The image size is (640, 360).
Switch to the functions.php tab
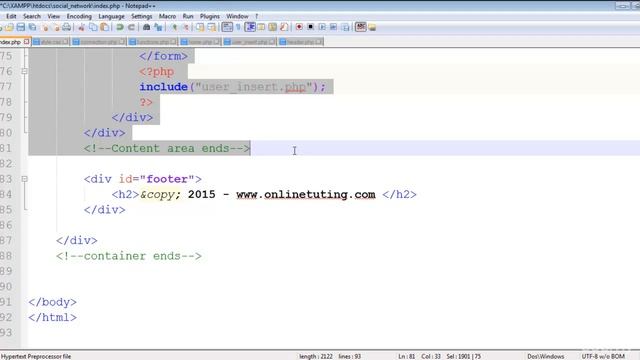click(152, 42)
